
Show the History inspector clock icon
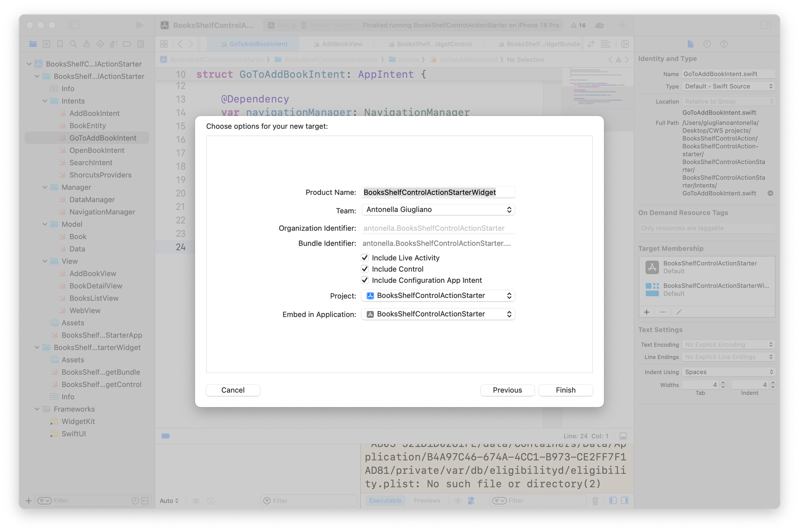(x=707, y=44)
